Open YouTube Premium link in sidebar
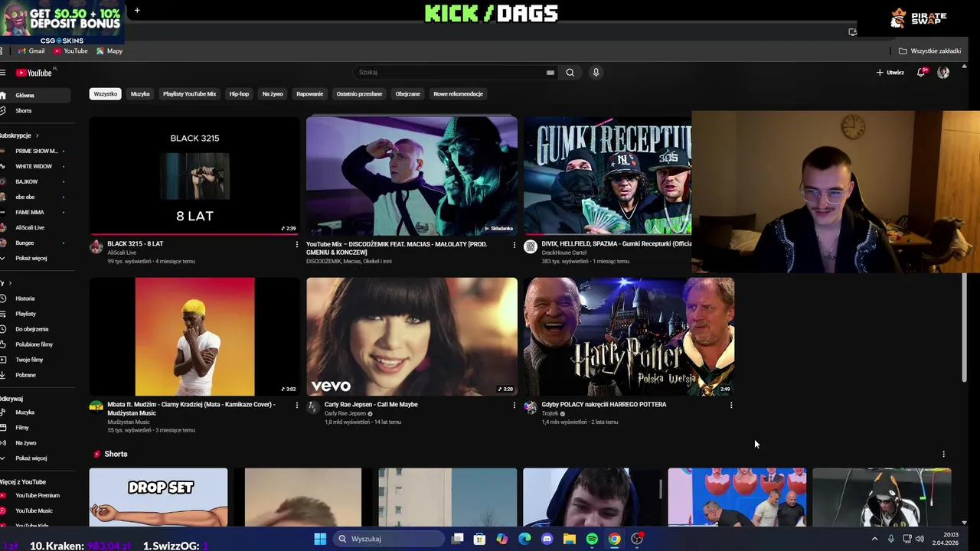The height and width of the screenshot is (551, 980). coord(35,496)
